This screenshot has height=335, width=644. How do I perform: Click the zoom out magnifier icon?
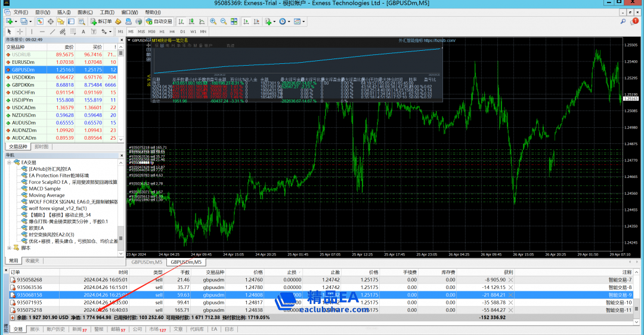223,21
